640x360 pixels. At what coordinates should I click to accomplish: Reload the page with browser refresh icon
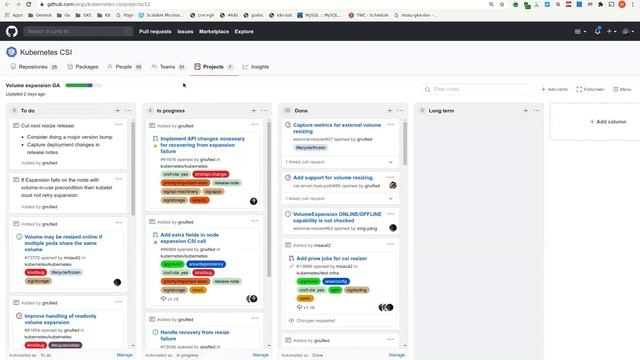(28, 4)
